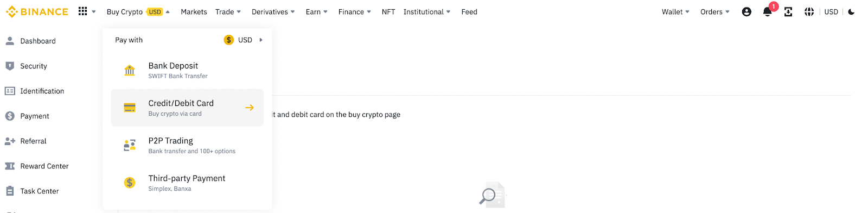Expand the Wallet dropdown
This screenshot has height=213, width=868.
[x=675, y=12]
